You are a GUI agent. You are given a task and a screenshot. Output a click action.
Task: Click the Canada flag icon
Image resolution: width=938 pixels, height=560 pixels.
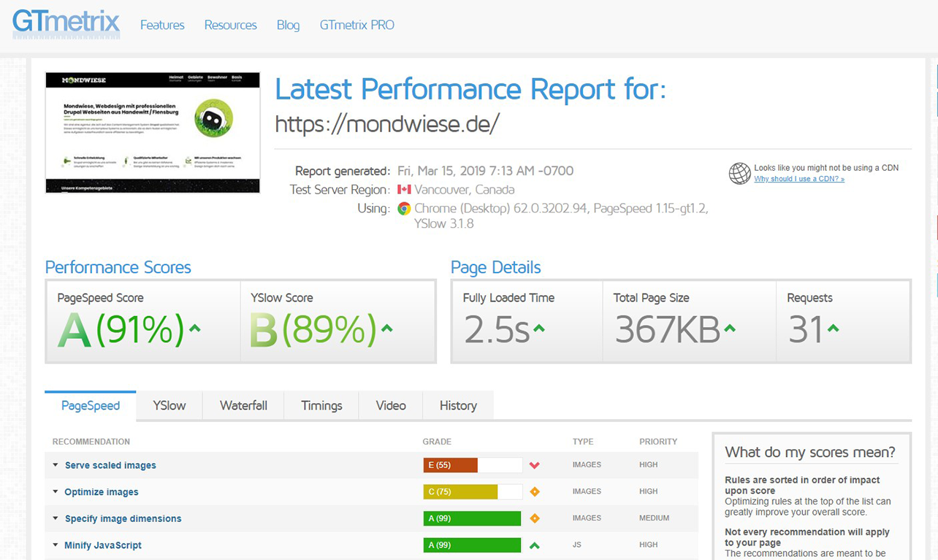click(x=404, y=190)
